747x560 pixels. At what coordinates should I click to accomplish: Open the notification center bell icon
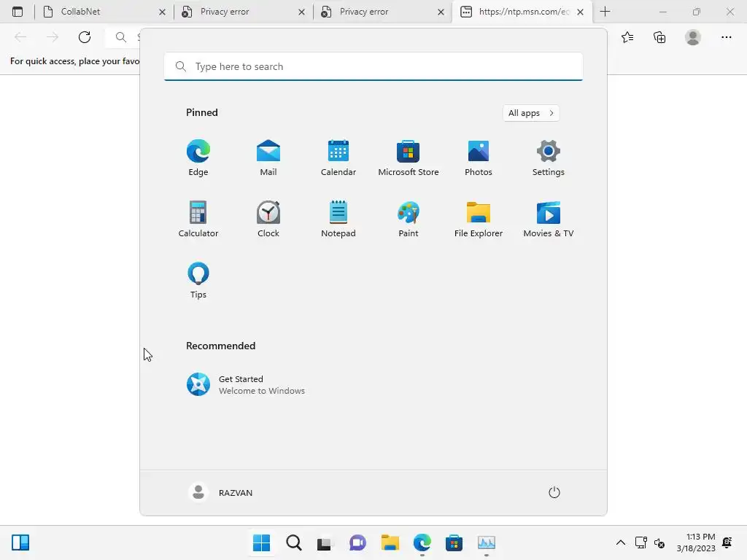click(x=727, y=542)
